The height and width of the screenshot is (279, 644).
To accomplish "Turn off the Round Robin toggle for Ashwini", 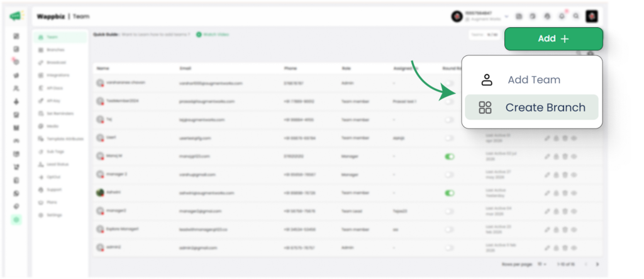I will 449,193.
